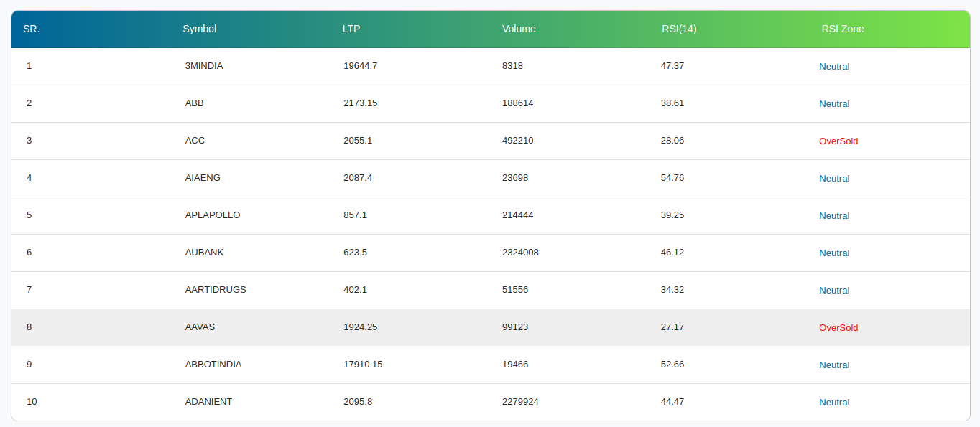Select RSI value 46.12
This screenshot has width=980, height=427.
pyautogui.click(x=672, y=253)
